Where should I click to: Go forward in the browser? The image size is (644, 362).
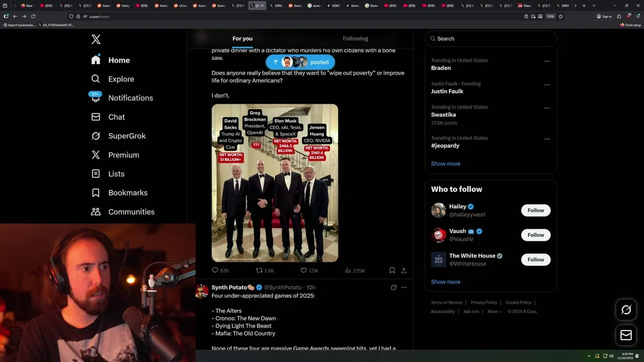click(x=24, y=17)
